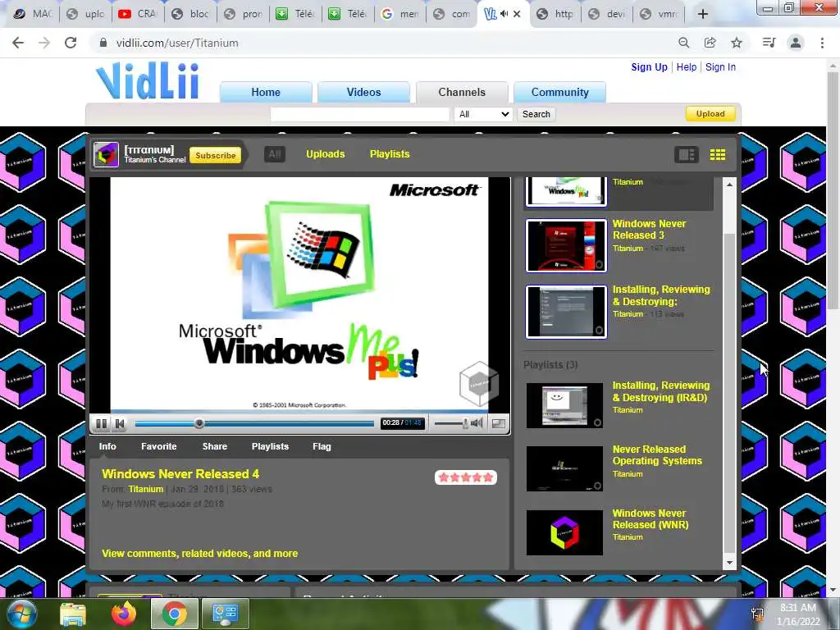This screenshot has width=840, height=630.
Task: Open the control panel taskbar icon
Action: (x=225, y=614)
